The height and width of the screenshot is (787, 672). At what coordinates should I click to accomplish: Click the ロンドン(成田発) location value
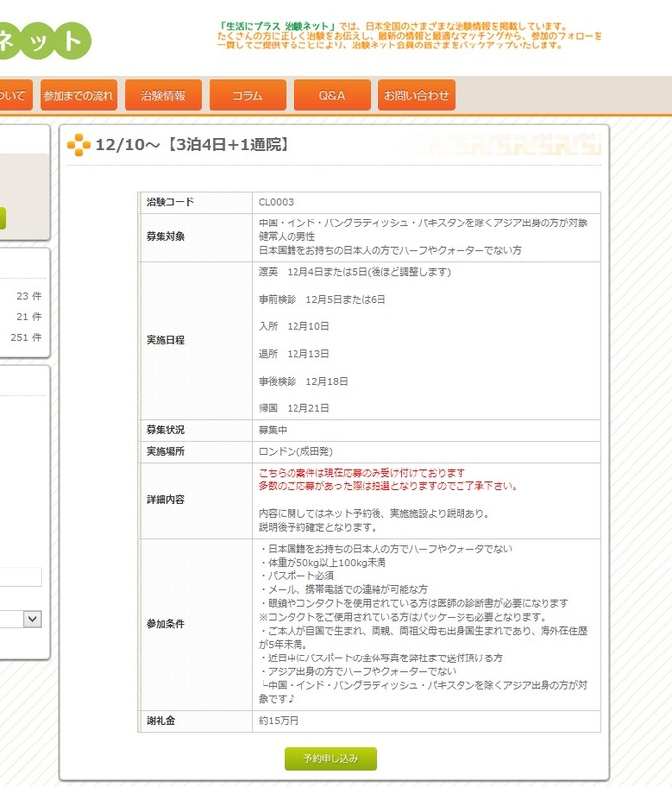295,451
